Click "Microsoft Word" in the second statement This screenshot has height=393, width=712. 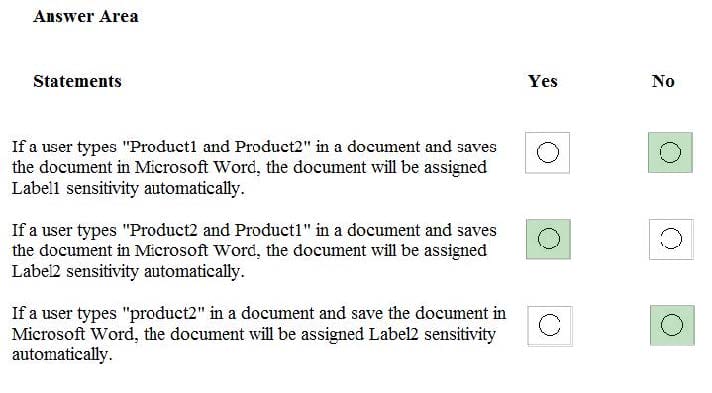coord(198,251)
